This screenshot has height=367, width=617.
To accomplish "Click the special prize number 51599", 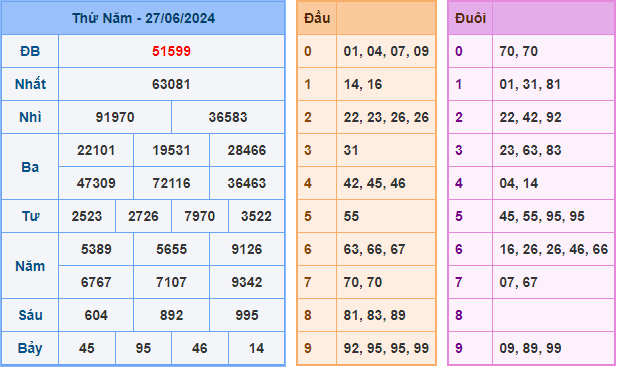I will click(x=171, y=51).
